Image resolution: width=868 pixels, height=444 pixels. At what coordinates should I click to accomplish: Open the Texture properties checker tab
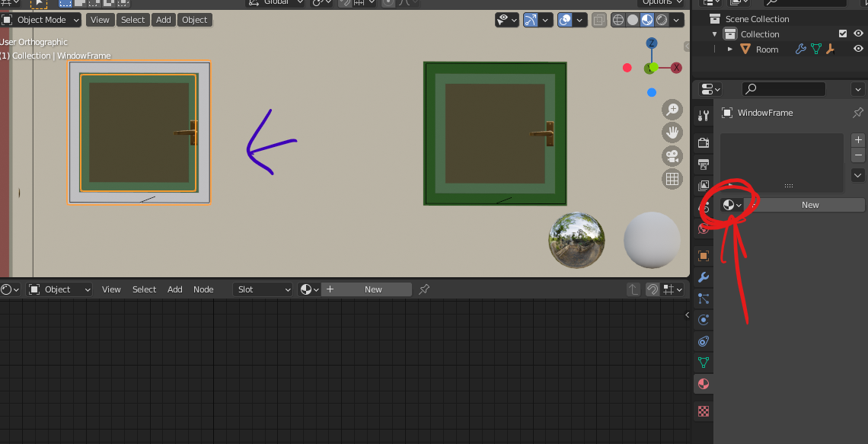tap(704, 410)
